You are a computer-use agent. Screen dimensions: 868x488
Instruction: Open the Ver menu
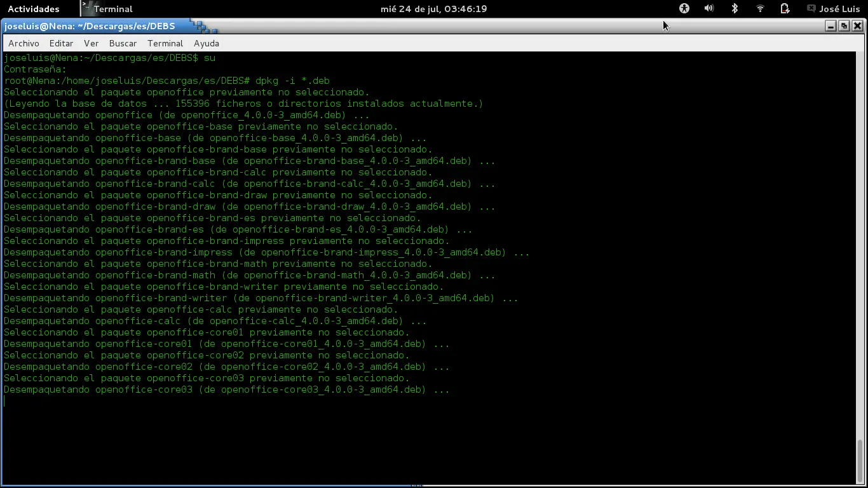[91, 43]
